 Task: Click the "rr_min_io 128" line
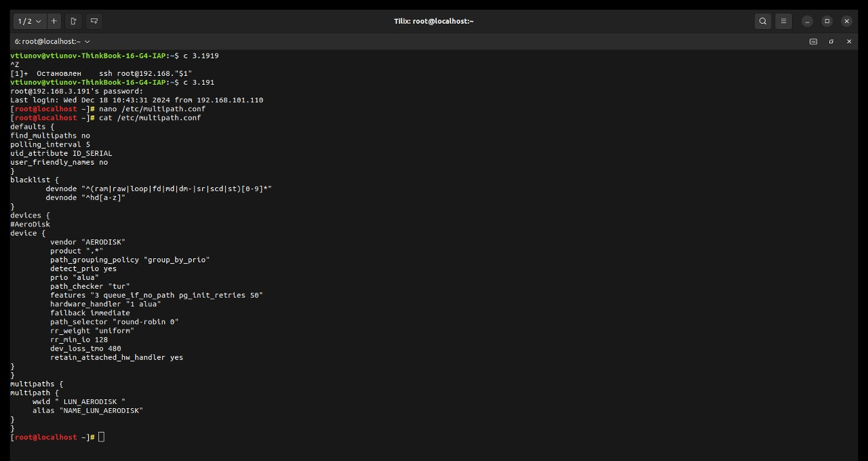79,340
